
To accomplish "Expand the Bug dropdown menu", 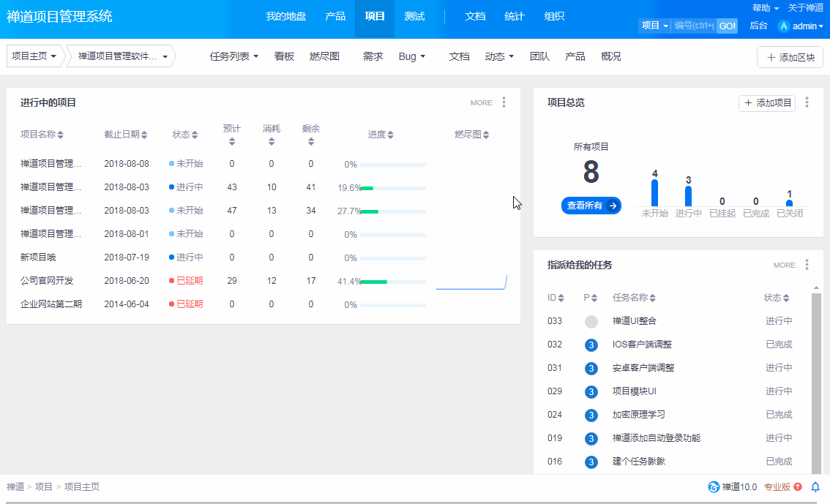I will [x=411, y=56].
